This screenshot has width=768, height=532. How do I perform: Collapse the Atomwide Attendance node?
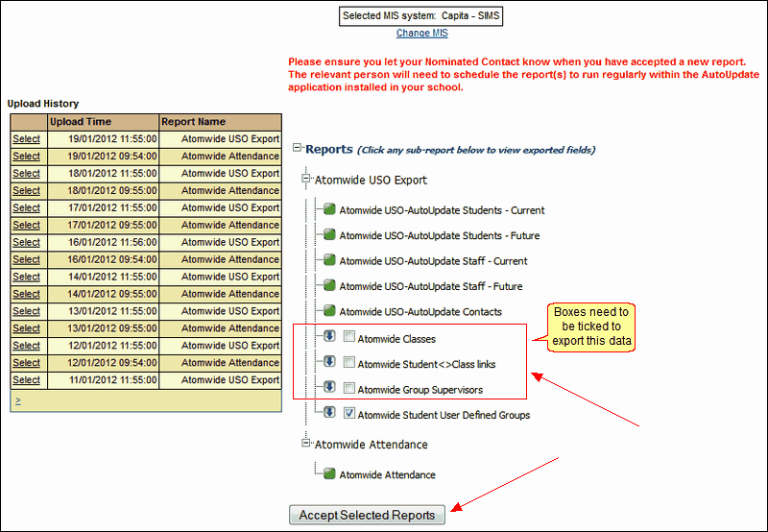coord(306,444)
